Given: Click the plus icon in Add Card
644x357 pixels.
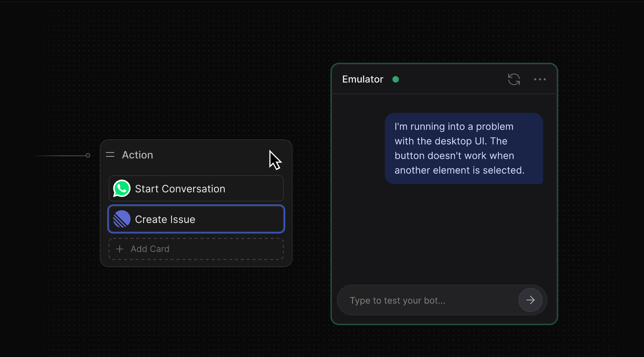Looking at the screenshot, I should (x=120, y=249).
